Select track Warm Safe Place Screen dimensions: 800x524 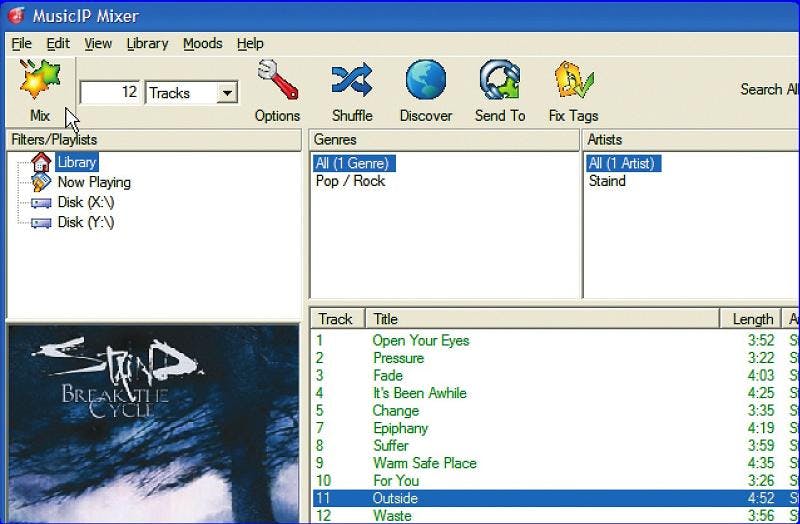556,463
